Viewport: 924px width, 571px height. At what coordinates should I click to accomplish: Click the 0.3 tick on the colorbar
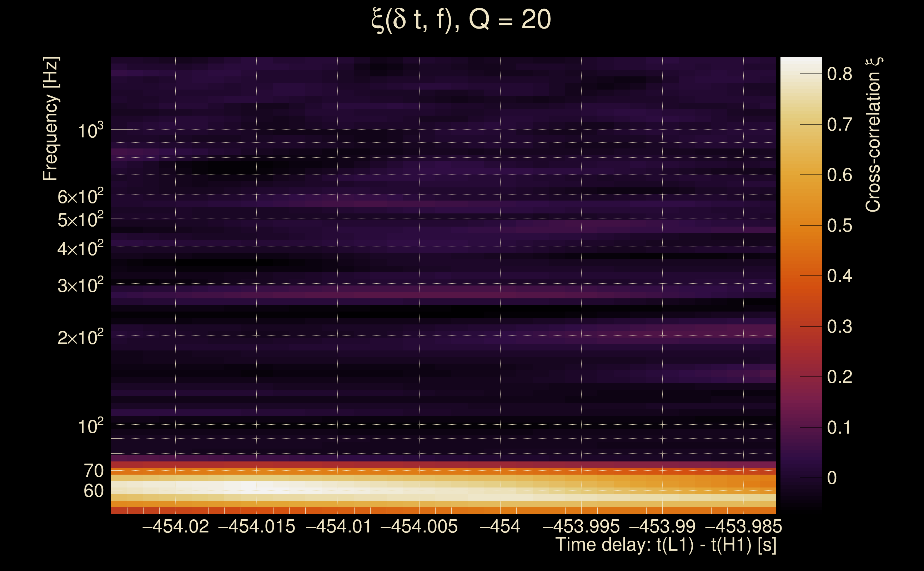pos(839,327)
